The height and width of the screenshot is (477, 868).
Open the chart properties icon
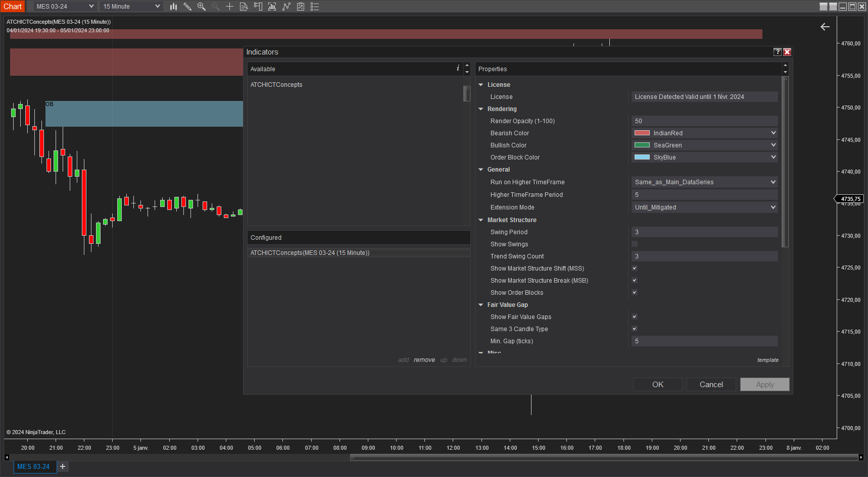pos(301,7)
